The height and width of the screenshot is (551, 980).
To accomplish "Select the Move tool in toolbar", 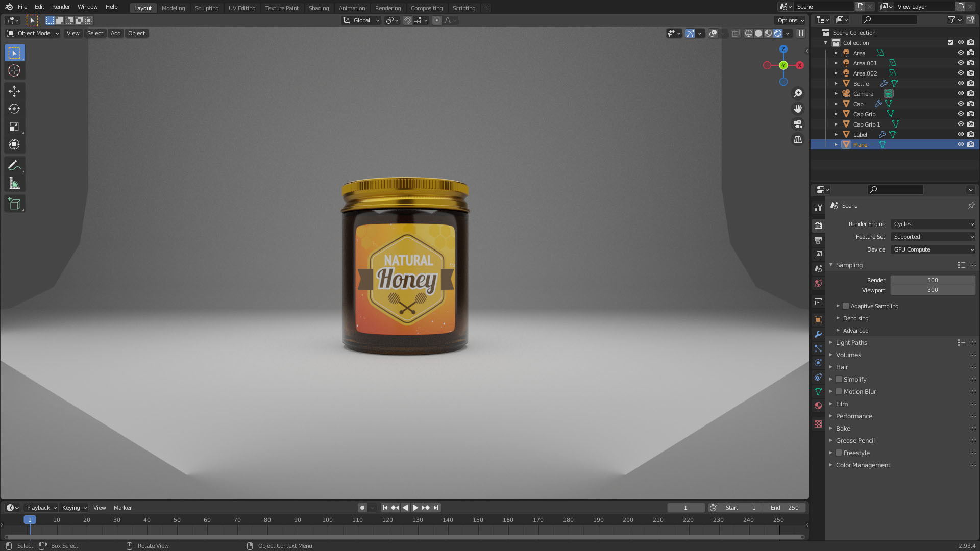I will tap(14, 91).
